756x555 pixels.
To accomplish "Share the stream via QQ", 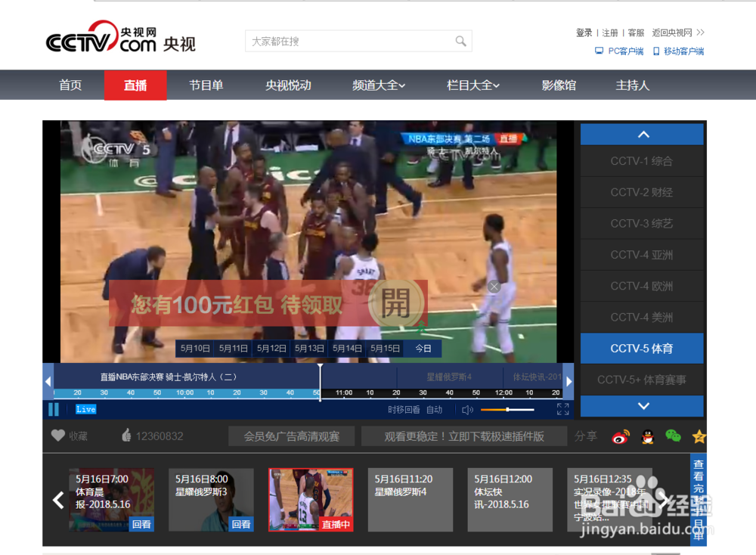I will point(646,436).
